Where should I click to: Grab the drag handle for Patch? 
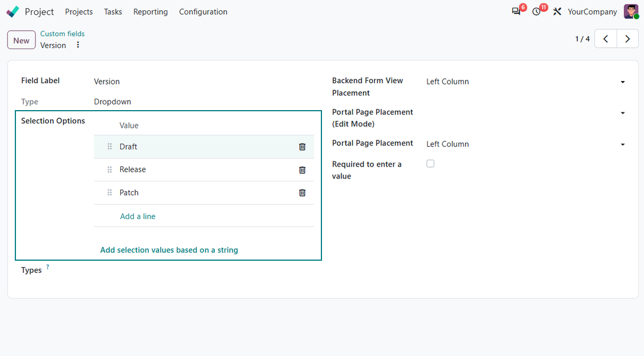coord(109,192)
